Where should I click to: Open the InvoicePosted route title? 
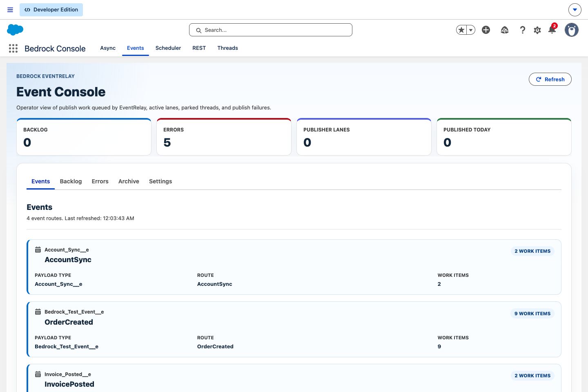69,384
